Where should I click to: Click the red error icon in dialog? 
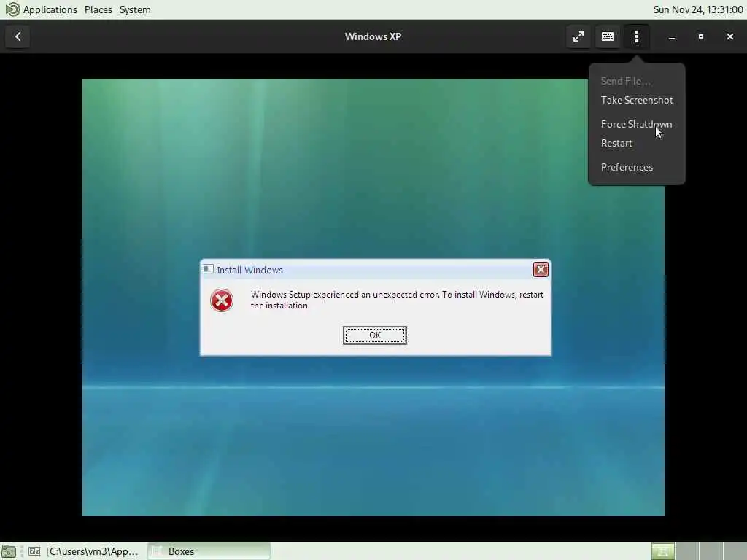(x=222, y=300)
